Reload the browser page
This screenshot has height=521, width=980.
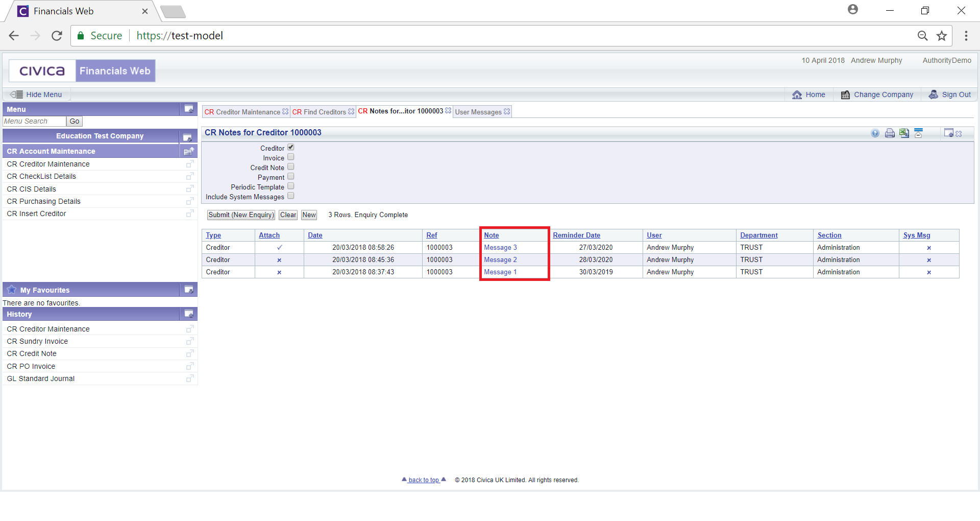[57, 36]
